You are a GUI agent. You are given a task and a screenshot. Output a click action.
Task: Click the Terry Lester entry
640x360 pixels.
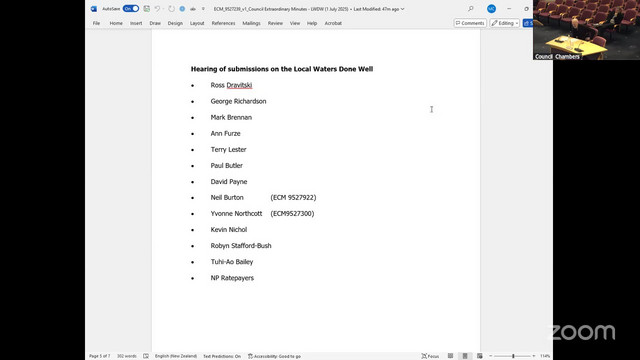coord(228,149)
